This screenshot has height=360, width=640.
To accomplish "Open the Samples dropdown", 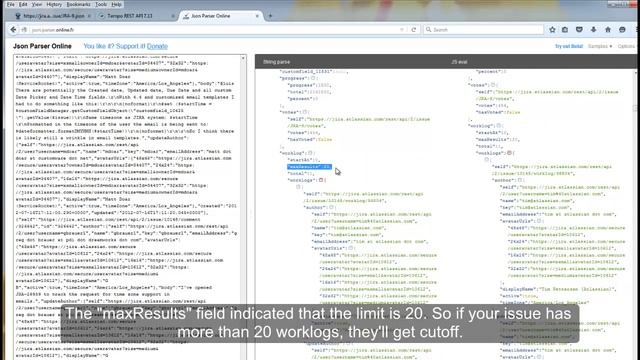I will point(600,46).
